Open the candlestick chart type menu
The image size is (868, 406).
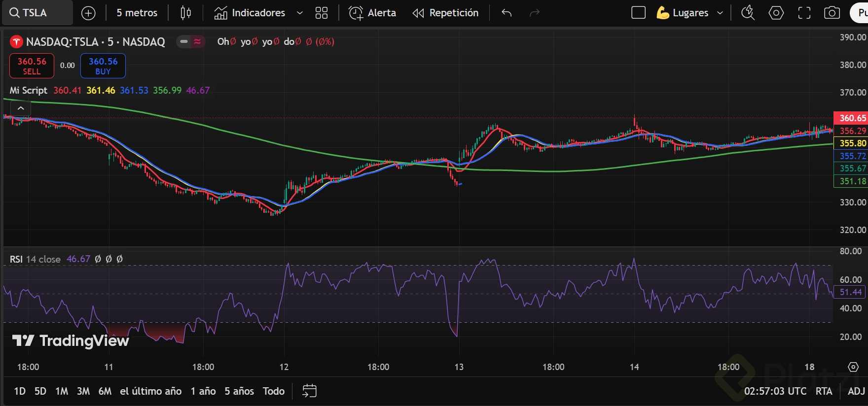point(186,13)
